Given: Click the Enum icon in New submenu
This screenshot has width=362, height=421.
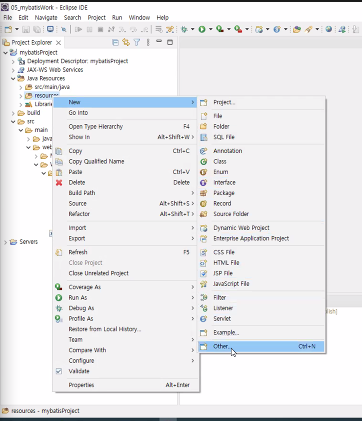Looking at the screenshot, I should [203, 172].
